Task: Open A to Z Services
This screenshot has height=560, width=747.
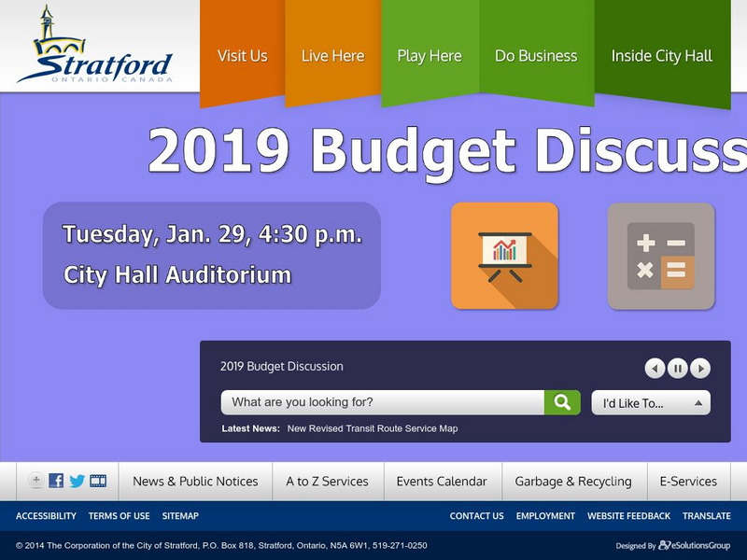Action: [328, 482]
